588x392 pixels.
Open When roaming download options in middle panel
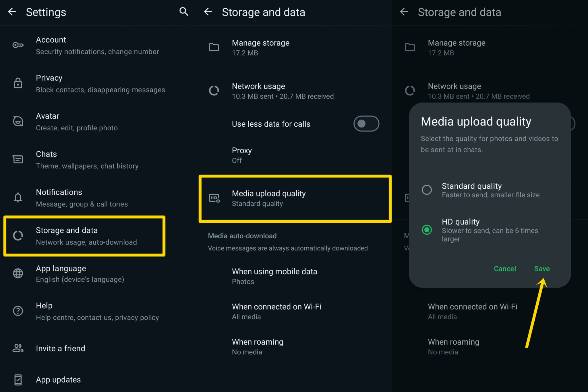(258, 347)
